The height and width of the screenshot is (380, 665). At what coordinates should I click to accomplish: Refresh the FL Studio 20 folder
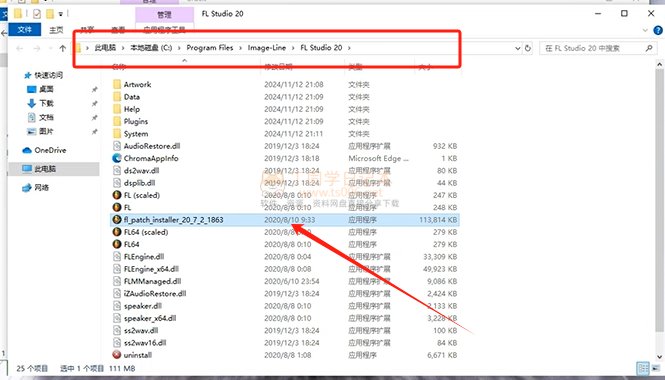pyautogui.click(x=528, y=48)
